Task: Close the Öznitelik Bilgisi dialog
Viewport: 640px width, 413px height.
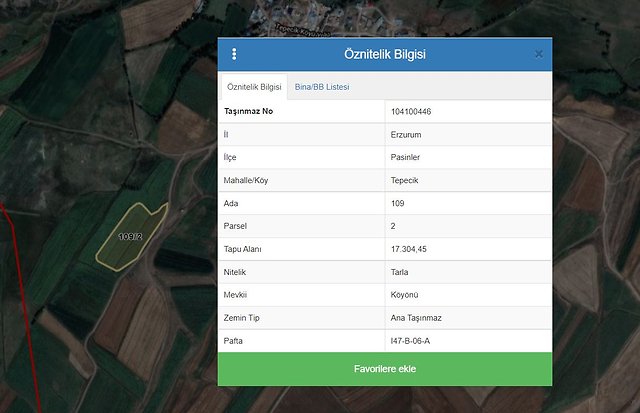Action: [539, 54]
